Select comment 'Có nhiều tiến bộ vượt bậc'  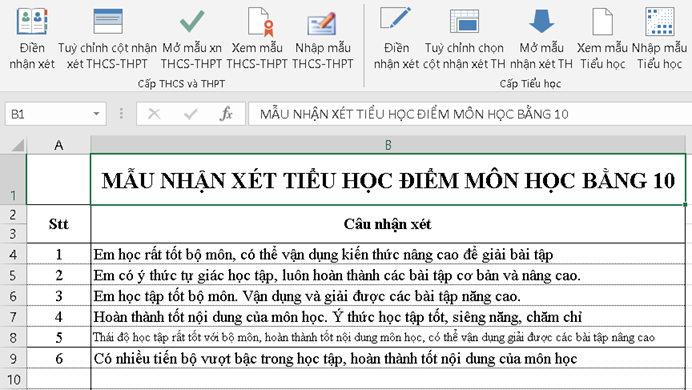[x=388, y=358]
